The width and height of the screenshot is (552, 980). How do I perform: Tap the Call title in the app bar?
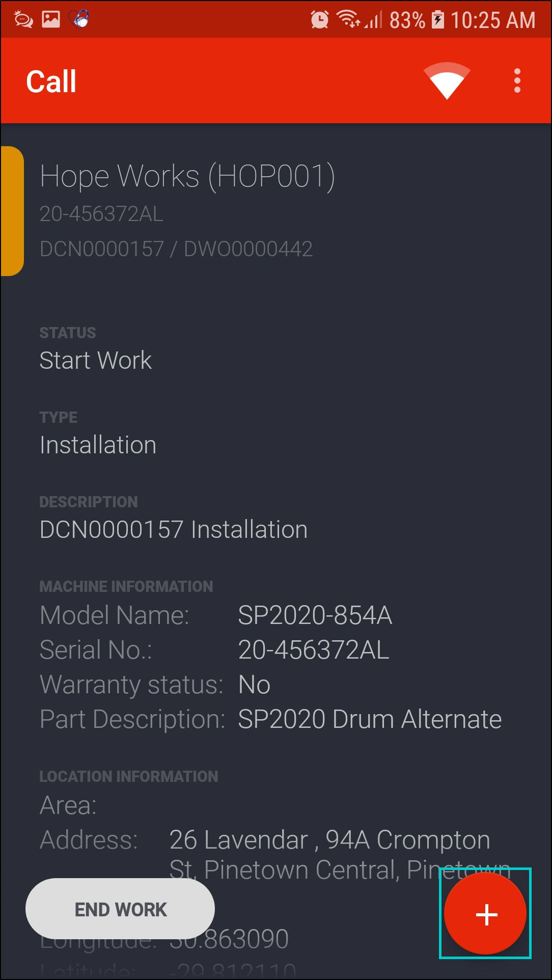pyautogui.click(x=51, y=81)
